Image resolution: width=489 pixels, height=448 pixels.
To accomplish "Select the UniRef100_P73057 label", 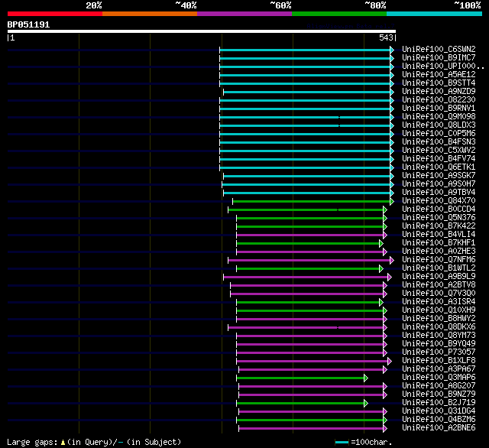I will point(439,352).
